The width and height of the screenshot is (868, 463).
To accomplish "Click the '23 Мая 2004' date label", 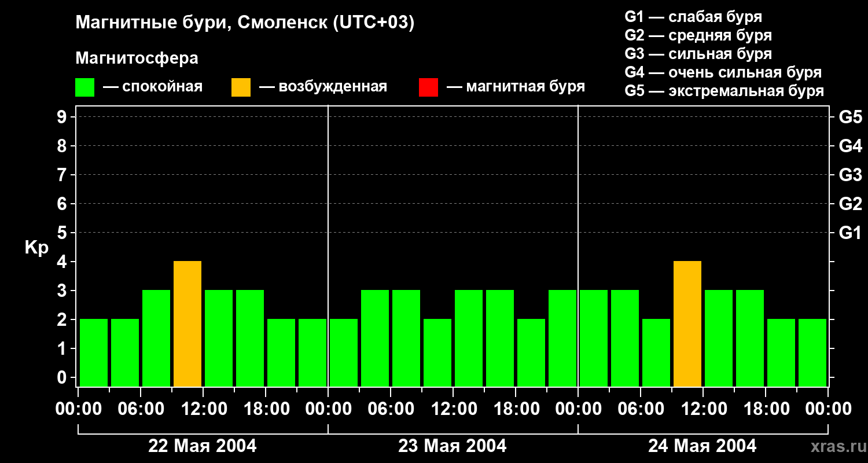I will point(453,446).
